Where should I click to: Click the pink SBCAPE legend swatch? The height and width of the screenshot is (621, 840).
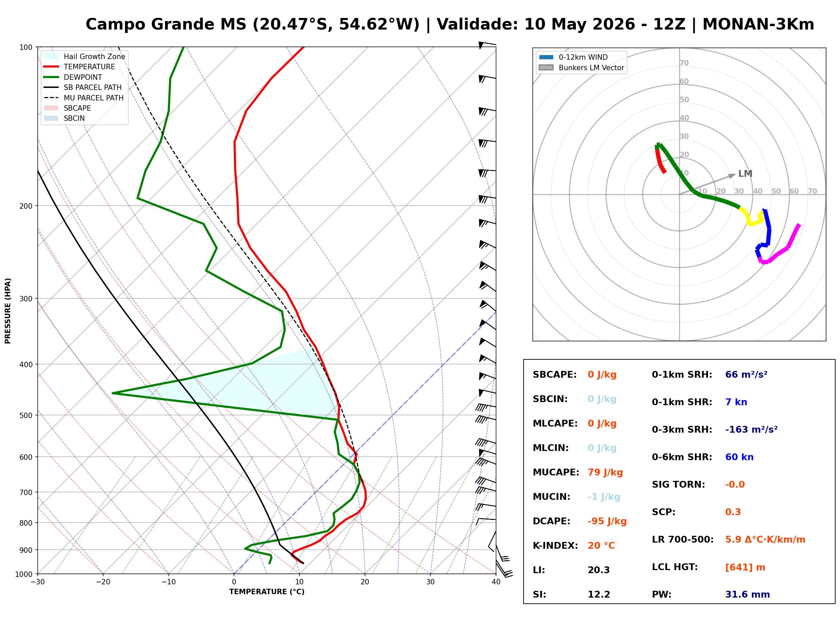click(x=51, y=108)
